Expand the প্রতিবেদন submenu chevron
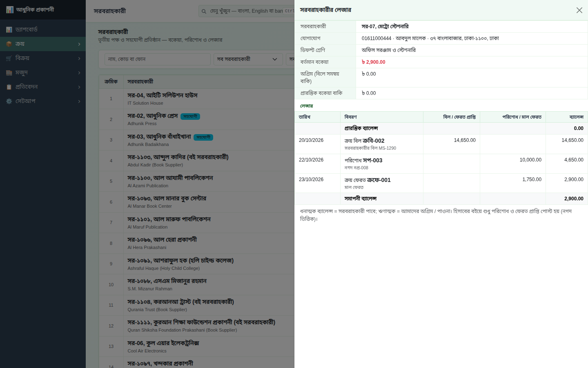Image resolution: width=588 pixels, height=368 pixels. (79, 87)
